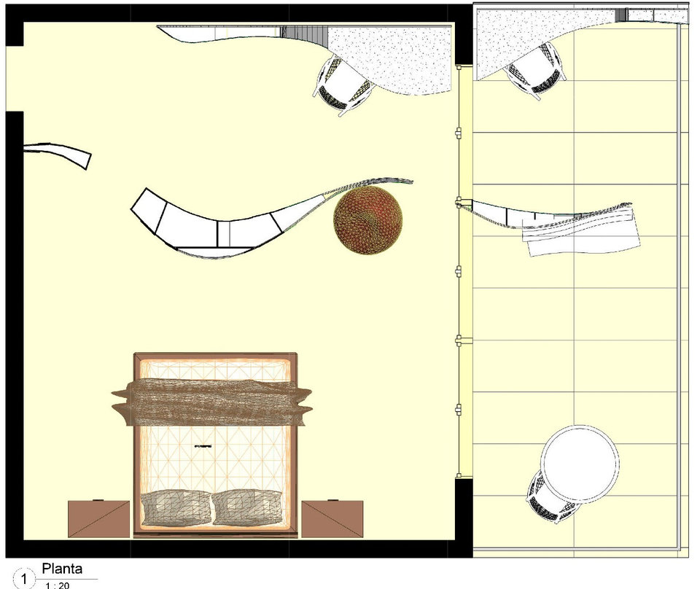The width and height of the screenshot is (700, 589).
Task: Select the round white table on the balcony
Action: click(580, 463)
